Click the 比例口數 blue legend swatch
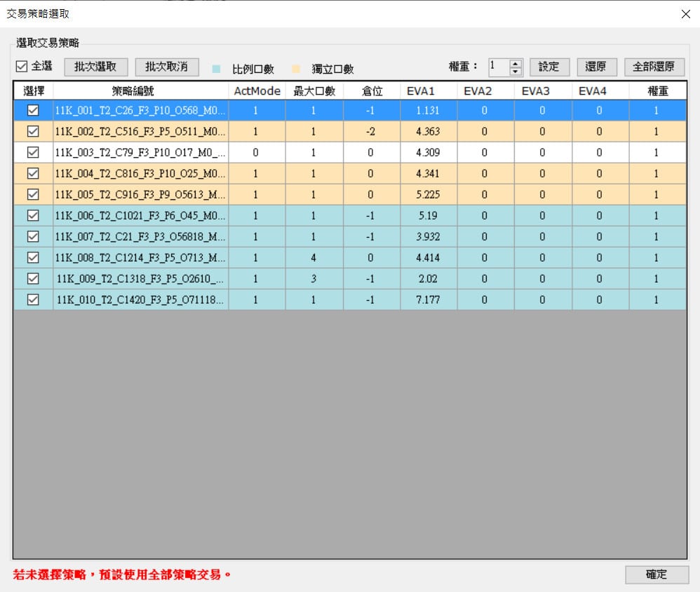Image resolution: width=700 pixels, height=592 pixels. [x=216, y=69]
